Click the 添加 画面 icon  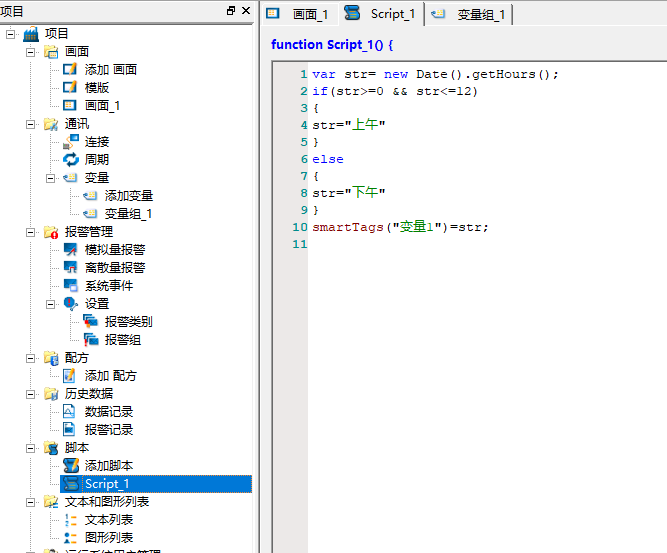click(x=70, y=69)
